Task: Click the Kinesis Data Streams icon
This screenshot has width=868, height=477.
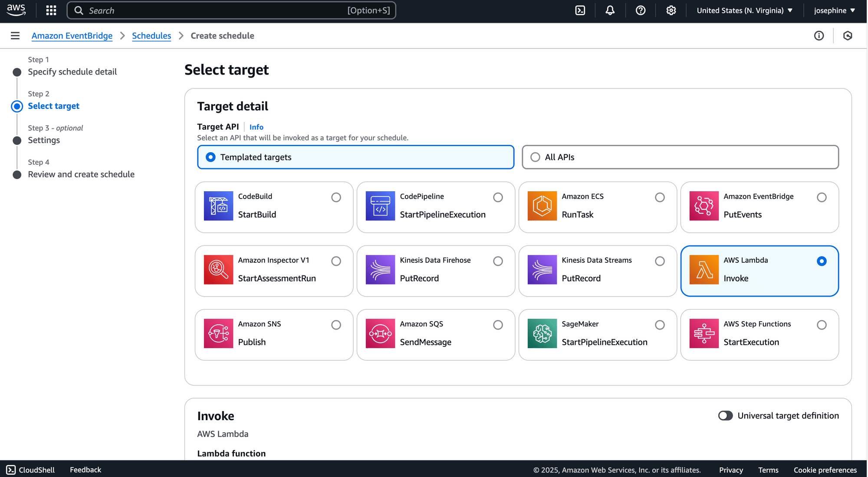Action: pyautogui.click(x=542, y=270)
